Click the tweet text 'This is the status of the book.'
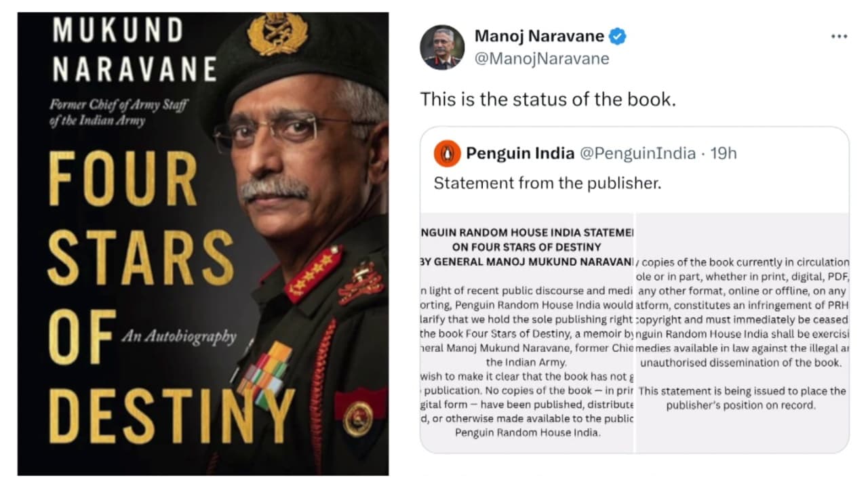Viewport: 868px width, 488px height. (x=548, y=99)
